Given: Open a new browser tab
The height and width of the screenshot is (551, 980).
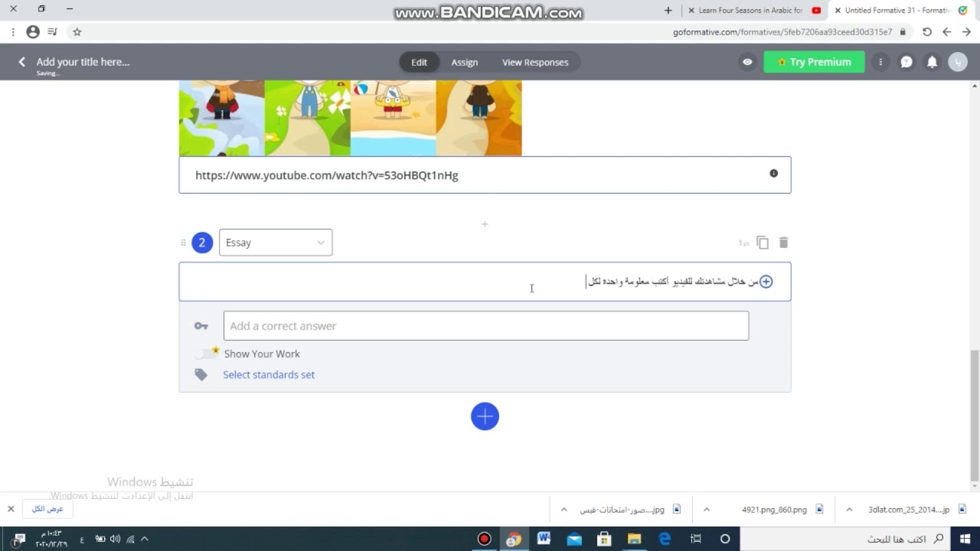Looking at the screenshot, I should pos(668,11).
